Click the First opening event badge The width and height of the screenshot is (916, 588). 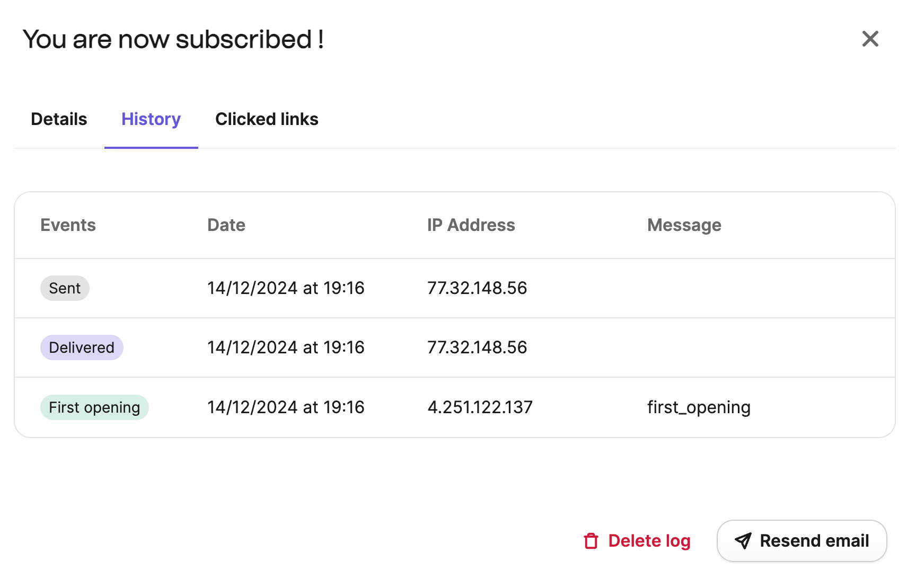pyautogui.click(x=94, y=407)
